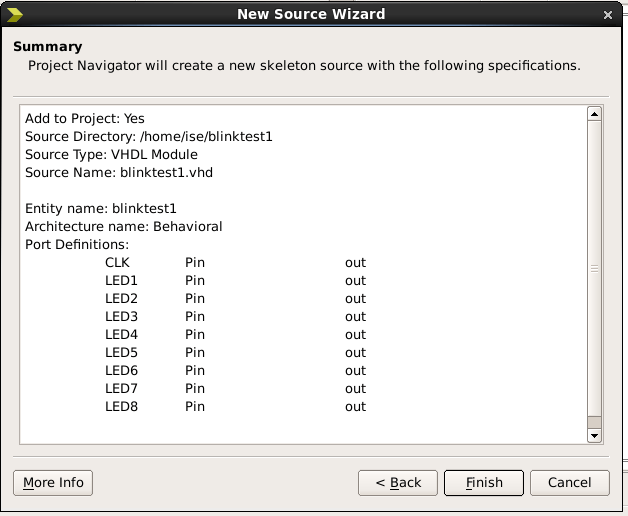Go back with the Back button

(398, 483)
